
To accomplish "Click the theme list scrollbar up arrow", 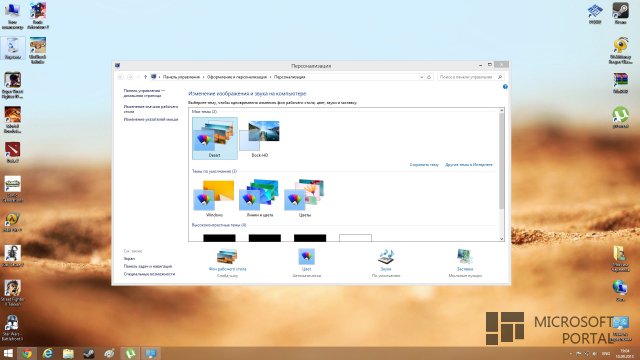I will tap(502, 111).
